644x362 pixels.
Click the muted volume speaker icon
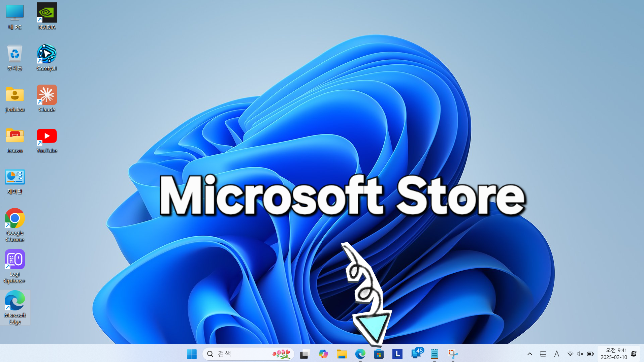pos(580,354)
